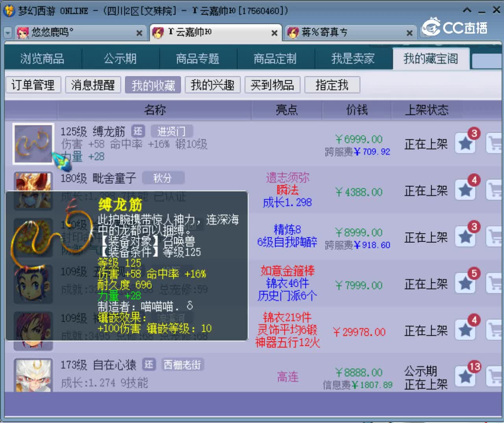This screenshot has width=504, height=423.
Task: Click the ¥4388.00 price
Action: [x=359, y=192]
